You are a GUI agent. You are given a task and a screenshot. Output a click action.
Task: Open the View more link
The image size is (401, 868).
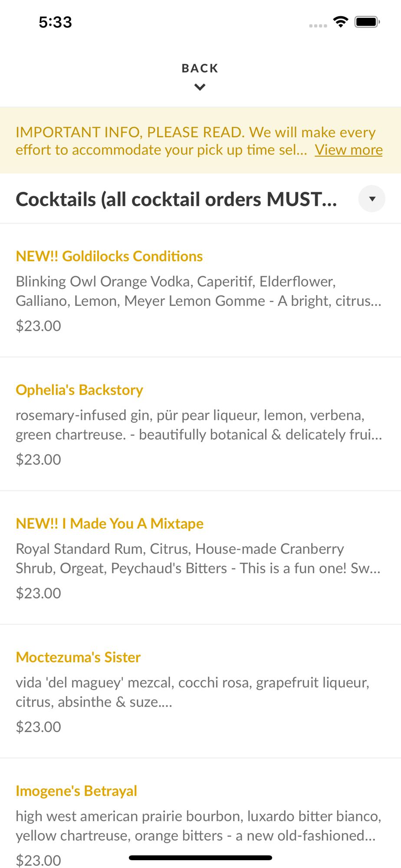pyautogui.click(x=348, y=150)
